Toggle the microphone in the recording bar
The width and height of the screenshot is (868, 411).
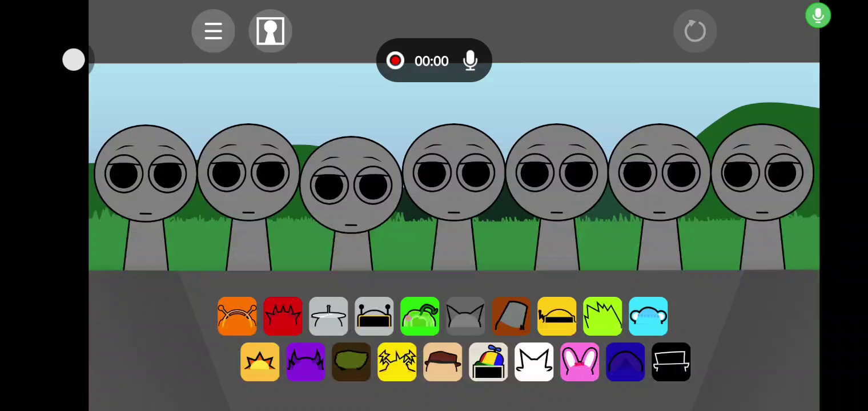point(470,61)
